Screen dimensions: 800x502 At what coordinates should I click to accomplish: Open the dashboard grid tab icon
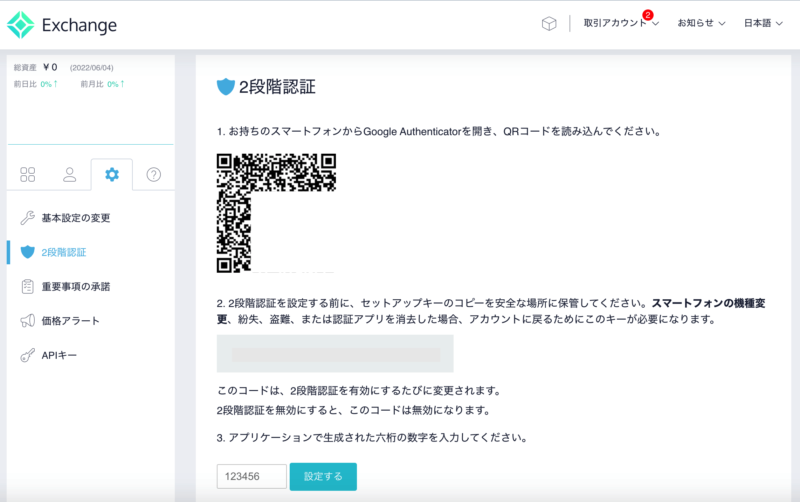pyautogui.click(x=28, y=174)
